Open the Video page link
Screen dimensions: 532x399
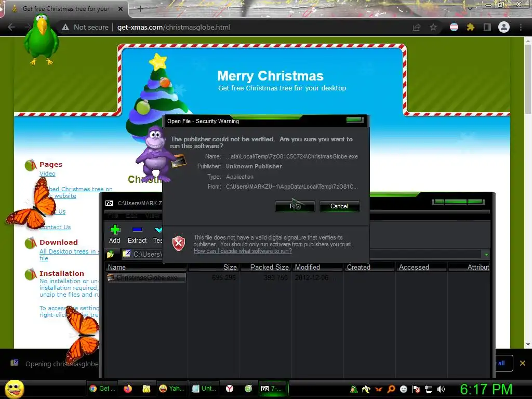pyautogui.click(x=47, y=174)
